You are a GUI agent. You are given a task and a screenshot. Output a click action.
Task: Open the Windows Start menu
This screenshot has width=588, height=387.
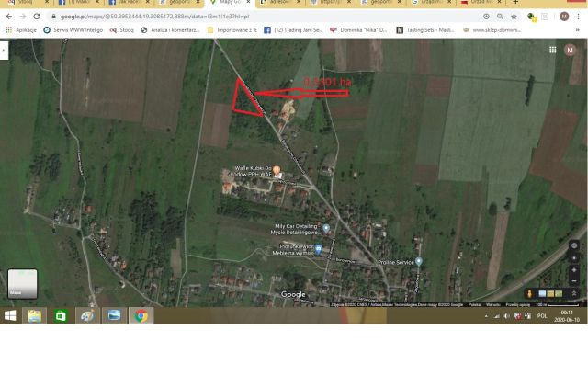point(10,315)
